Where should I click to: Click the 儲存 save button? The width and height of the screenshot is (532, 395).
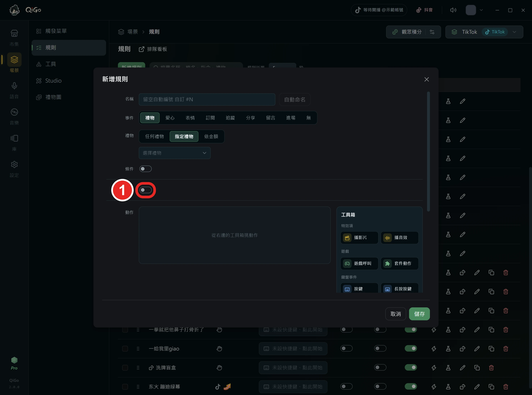(x=419, y=314)
